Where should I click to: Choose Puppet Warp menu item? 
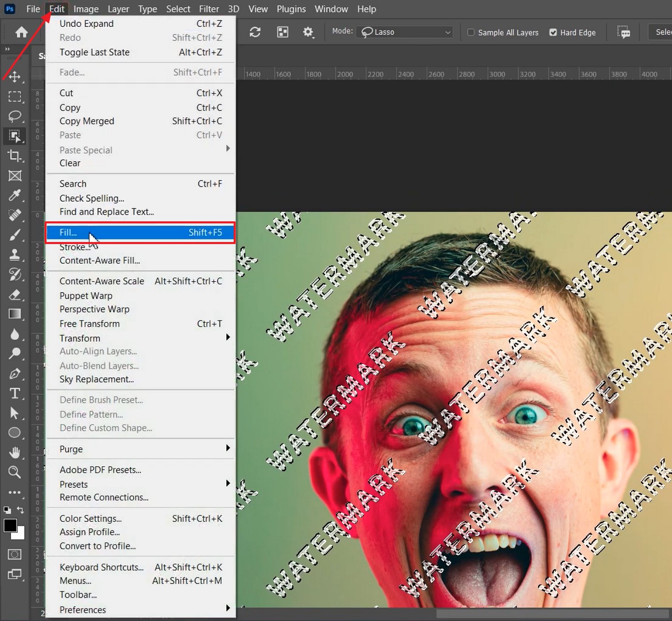[141, 296]
